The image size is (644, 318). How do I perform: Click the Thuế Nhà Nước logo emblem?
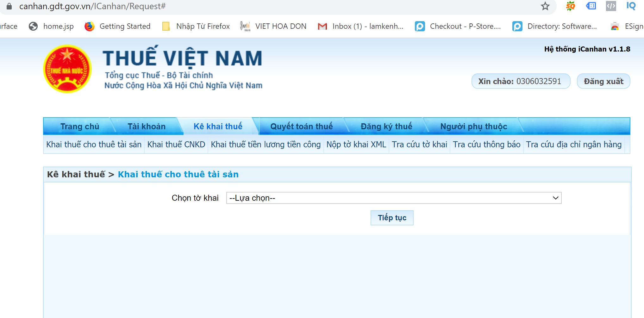click(67, 69)
